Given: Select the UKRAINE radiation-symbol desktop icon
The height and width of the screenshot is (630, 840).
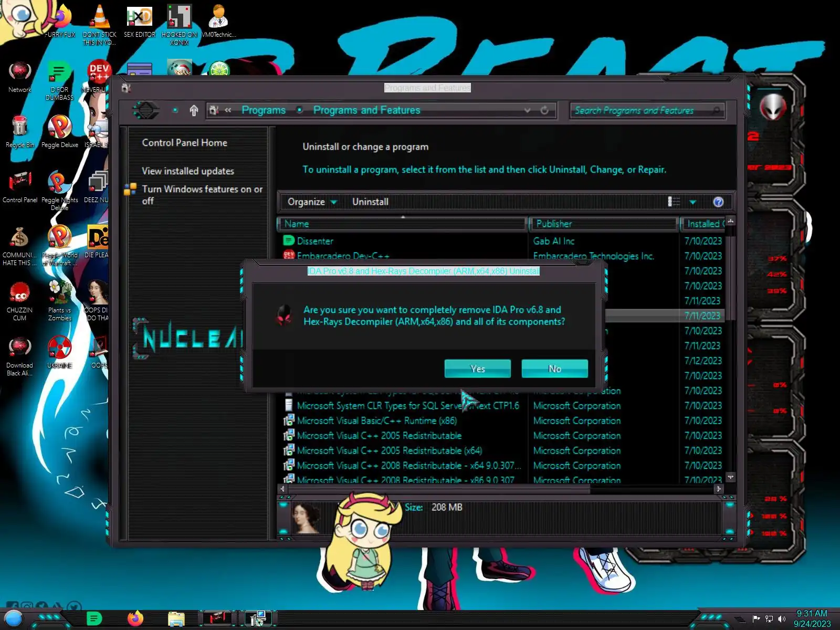Looking at the screenshot, I should [60, 352].
